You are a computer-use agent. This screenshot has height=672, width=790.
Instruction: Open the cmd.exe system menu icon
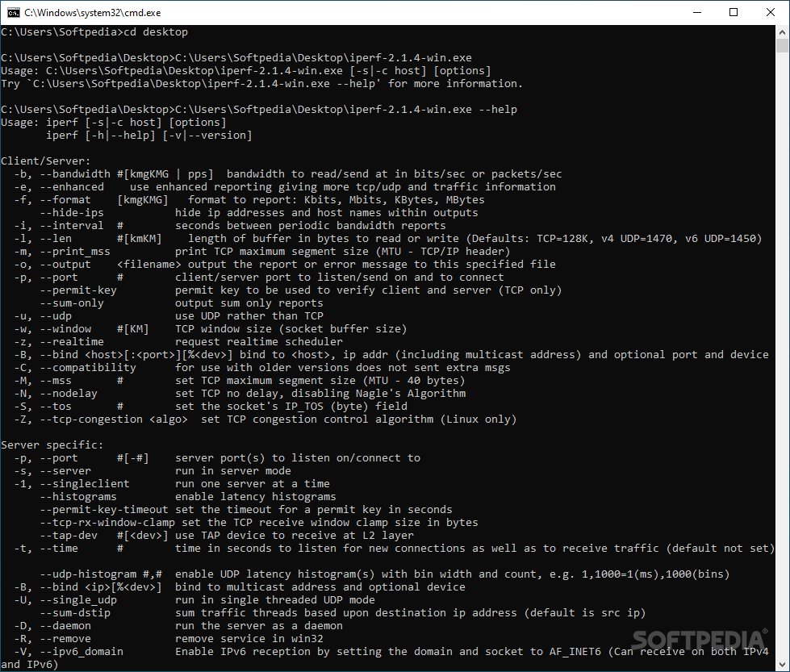click(13, 13)
